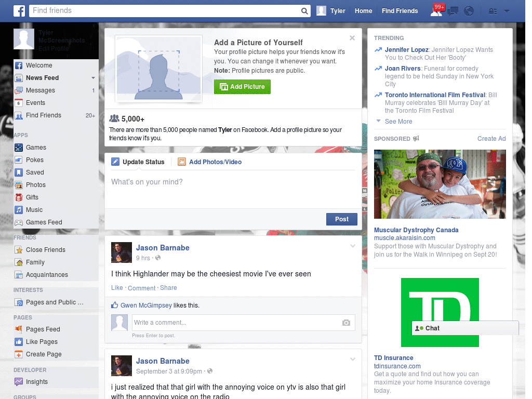Open the Jennifer Lopez trending topic
Screen dimensions: 532x399
(406, 50)
